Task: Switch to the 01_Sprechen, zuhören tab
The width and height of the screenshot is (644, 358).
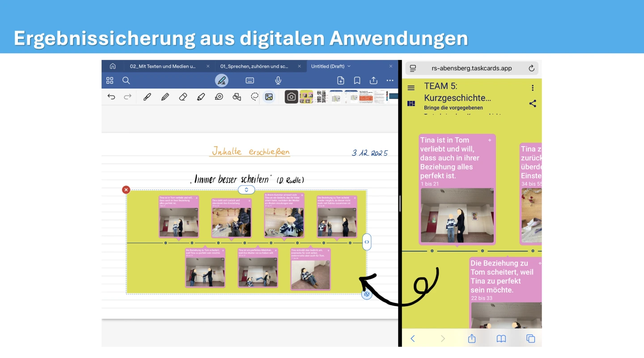Action: pyautogui.click(x=254, y=66)
